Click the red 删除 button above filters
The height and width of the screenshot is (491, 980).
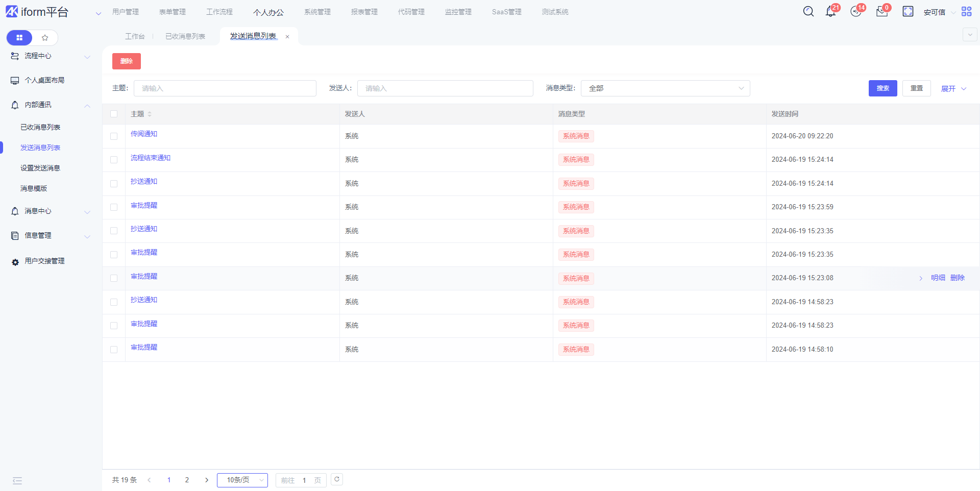[127, 61]
